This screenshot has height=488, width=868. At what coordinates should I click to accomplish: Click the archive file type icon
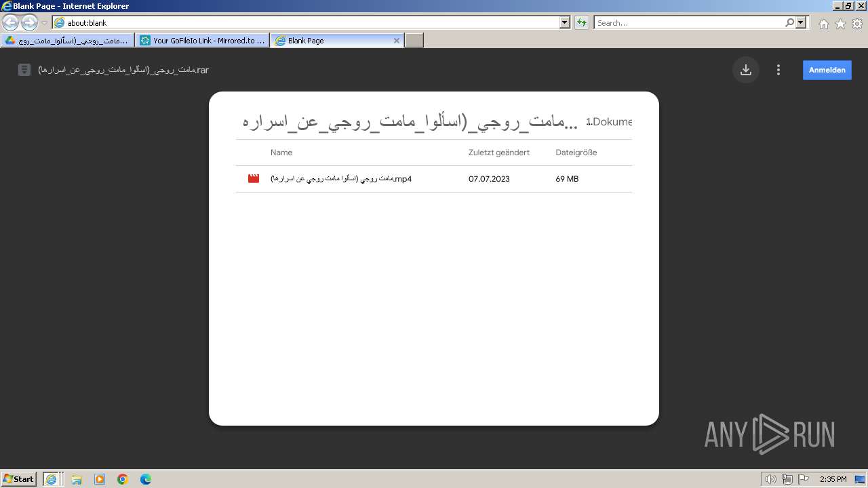[24, 70]
